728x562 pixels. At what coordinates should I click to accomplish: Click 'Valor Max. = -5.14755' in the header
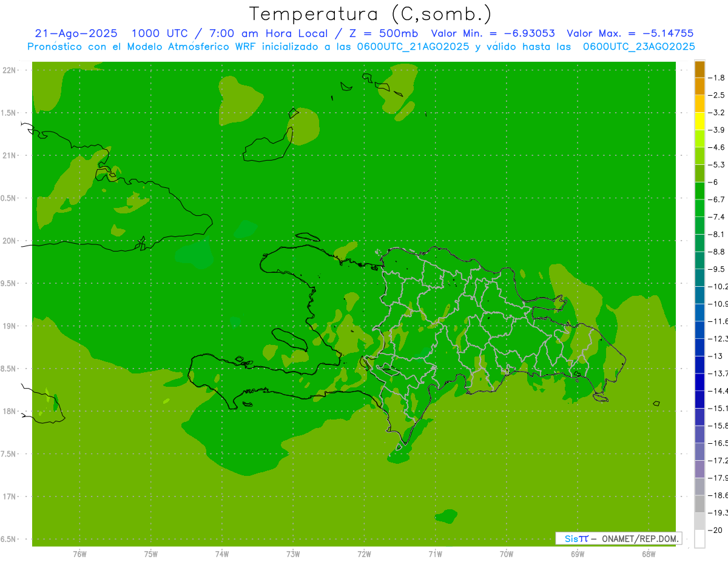630,33
